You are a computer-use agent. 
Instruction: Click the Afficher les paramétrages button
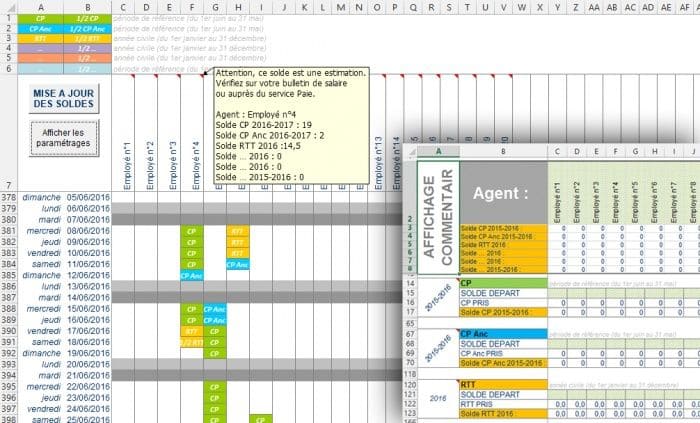(x=64, y=138)
